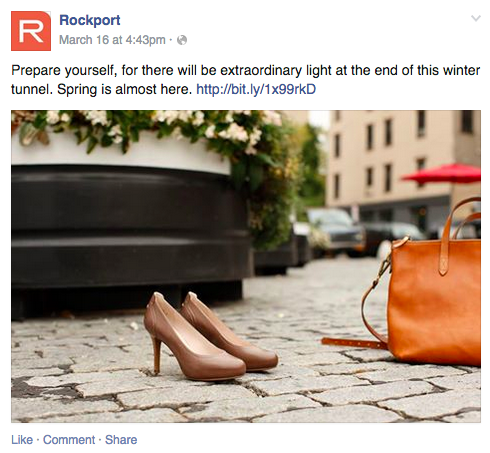Open the bit.ly/1x99rkD link
This screenshot has height=453, width=490.
pyautogui.click(x=256, y=89)
